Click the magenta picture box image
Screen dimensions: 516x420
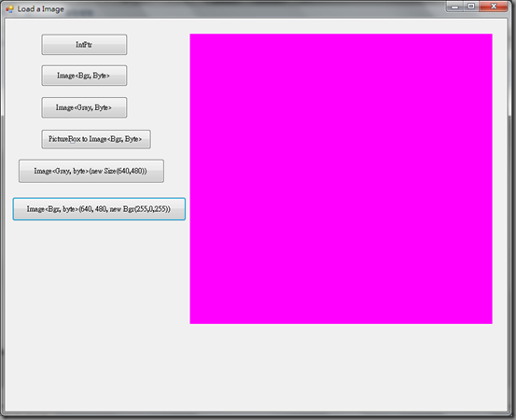coord(341,178)
